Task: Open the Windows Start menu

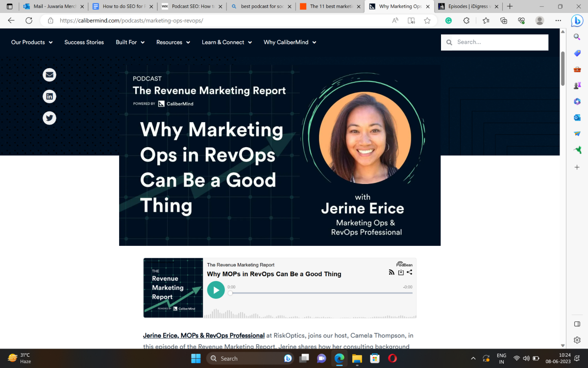Action: [x=196, y=358]
